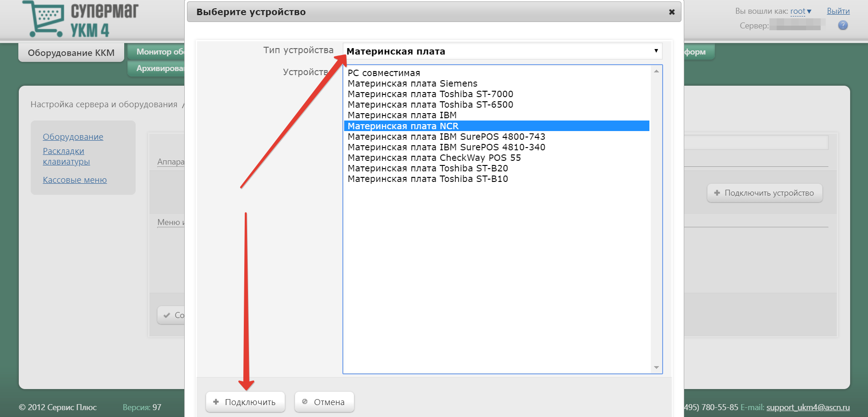Click Подключить устройство button behind dialog
The image size is (868, 417).
pos(764,193)
